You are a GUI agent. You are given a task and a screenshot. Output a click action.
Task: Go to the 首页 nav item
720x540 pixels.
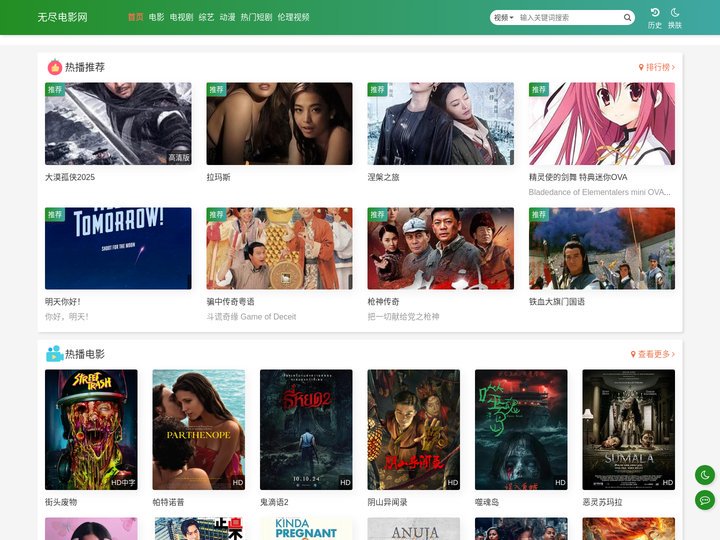[135, 17]
